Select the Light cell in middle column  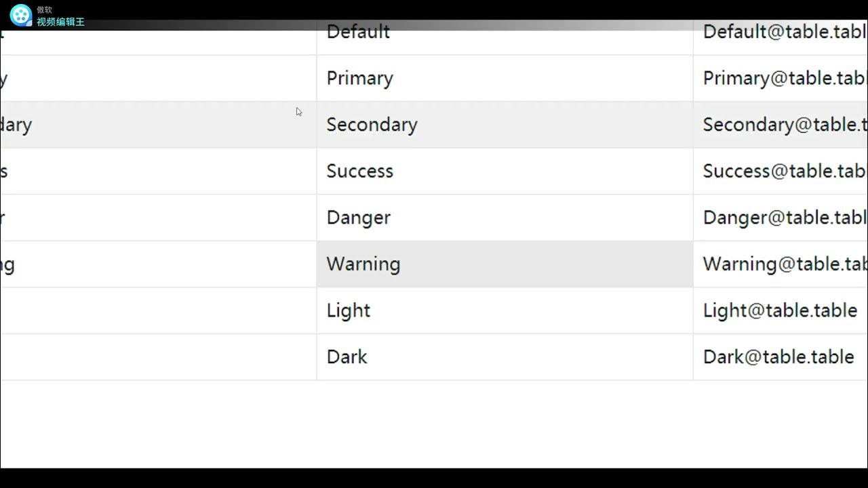(505, 310)
